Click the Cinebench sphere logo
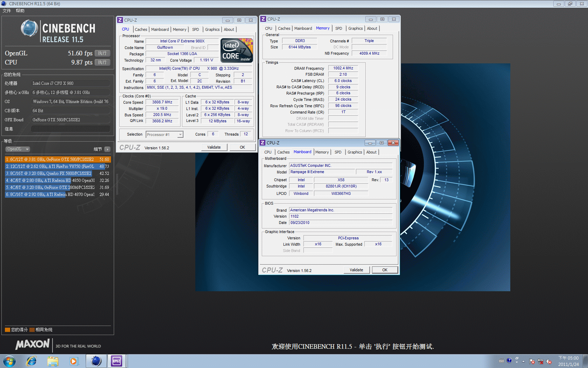This screenshot has width=588, height=368. (29, 28)
